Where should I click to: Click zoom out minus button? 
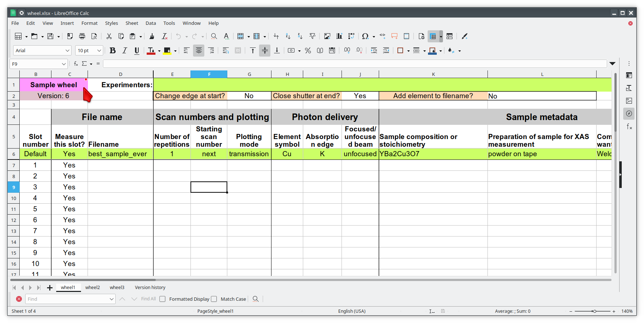click(x=571, y=311)
